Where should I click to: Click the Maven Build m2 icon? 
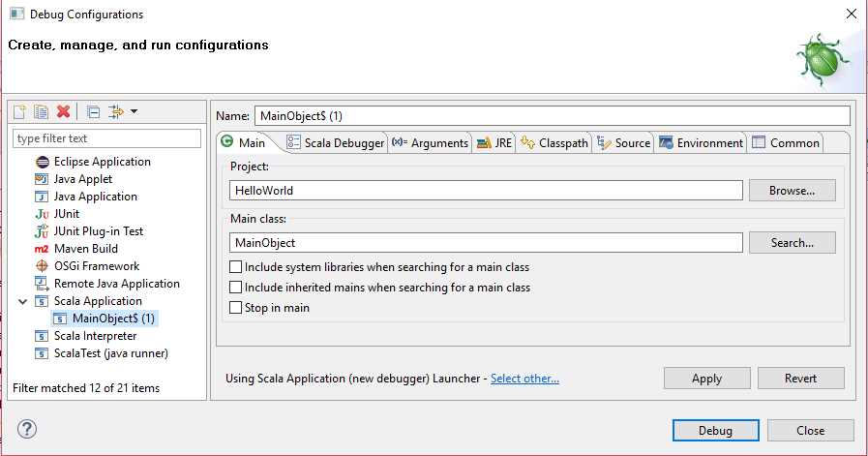42,249
